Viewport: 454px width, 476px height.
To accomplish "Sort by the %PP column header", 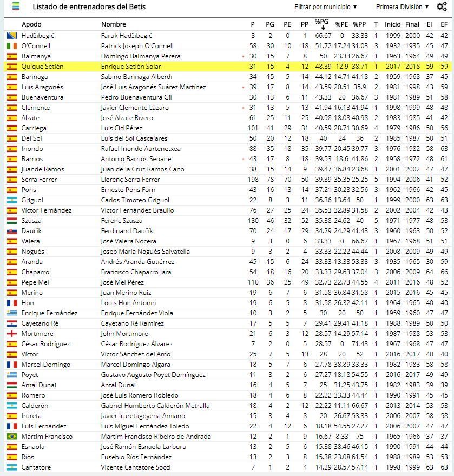I will tap(359, 24).
